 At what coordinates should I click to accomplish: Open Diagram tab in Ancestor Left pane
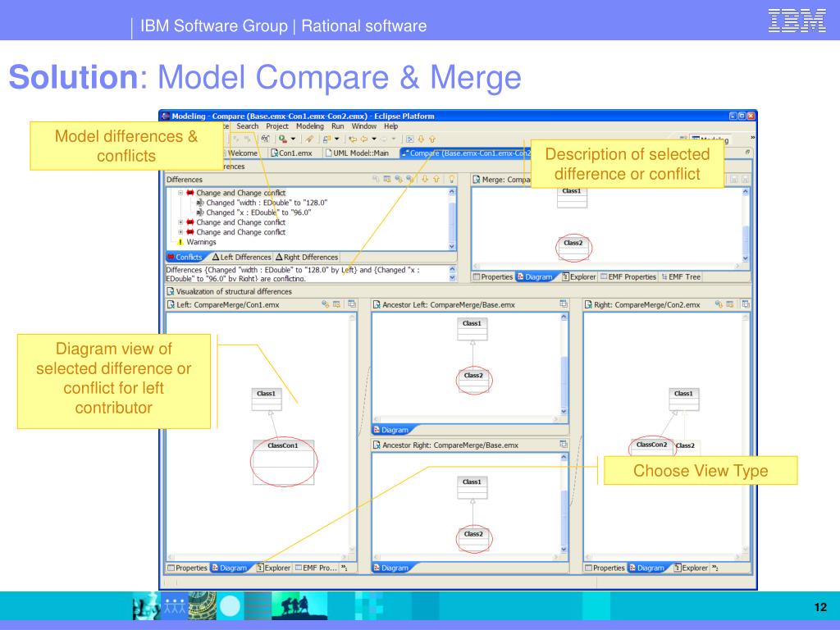(391, 430)
